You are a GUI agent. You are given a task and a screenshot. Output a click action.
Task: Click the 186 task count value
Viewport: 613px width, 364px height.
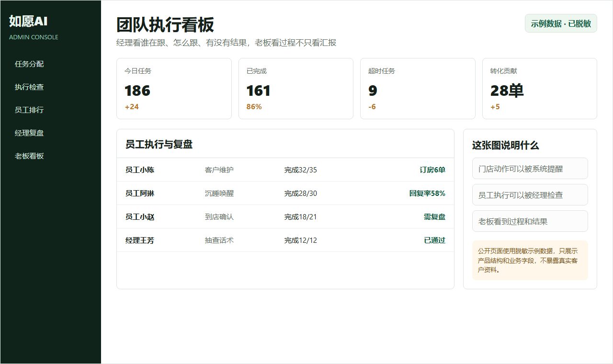(x=137, y=91)
